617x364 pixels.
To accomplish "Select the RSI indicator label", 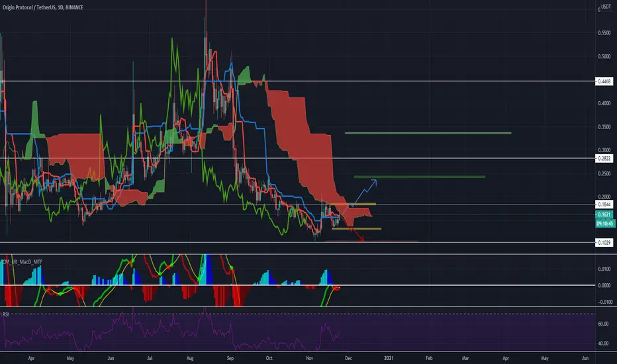I will coord(5,314).
